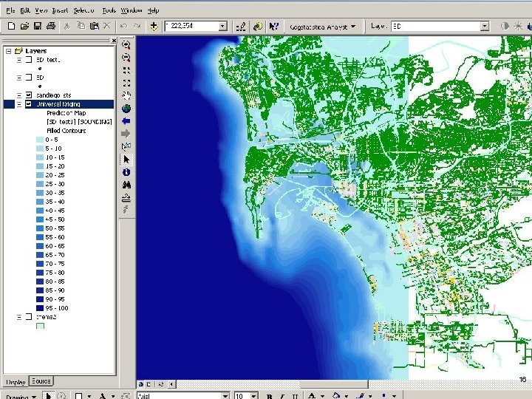Viewport: 532px width, 399px height.
Task: Click the Full Extent globe icon
Action: [126, 109]
